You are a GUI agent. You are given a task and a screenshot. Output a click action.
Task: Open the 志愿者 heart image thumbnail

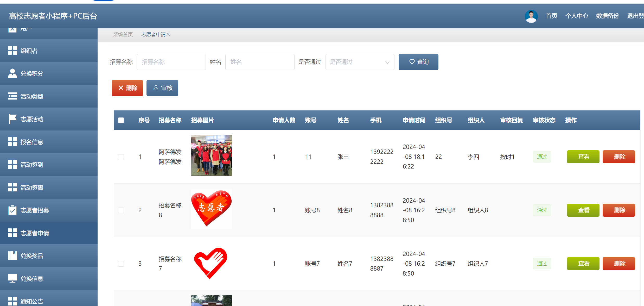pos(211,209)
